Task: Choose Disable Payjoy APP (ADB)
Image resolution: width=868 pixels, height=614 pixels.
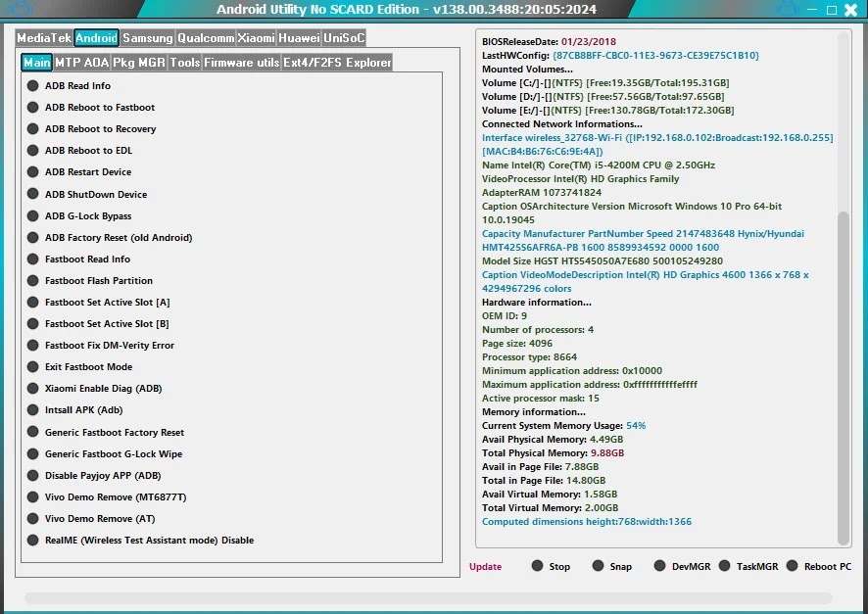Action: [x=33, y=475]
